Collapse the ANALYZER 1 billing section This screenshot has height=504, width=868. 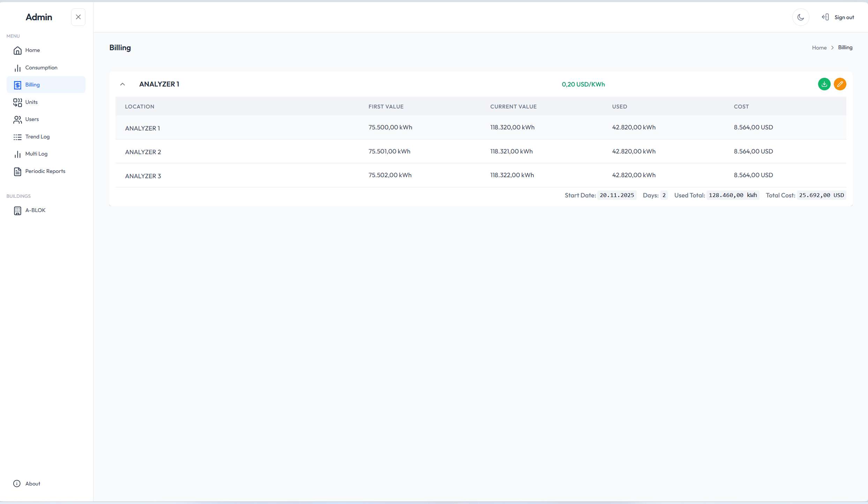tap(122, 84)
